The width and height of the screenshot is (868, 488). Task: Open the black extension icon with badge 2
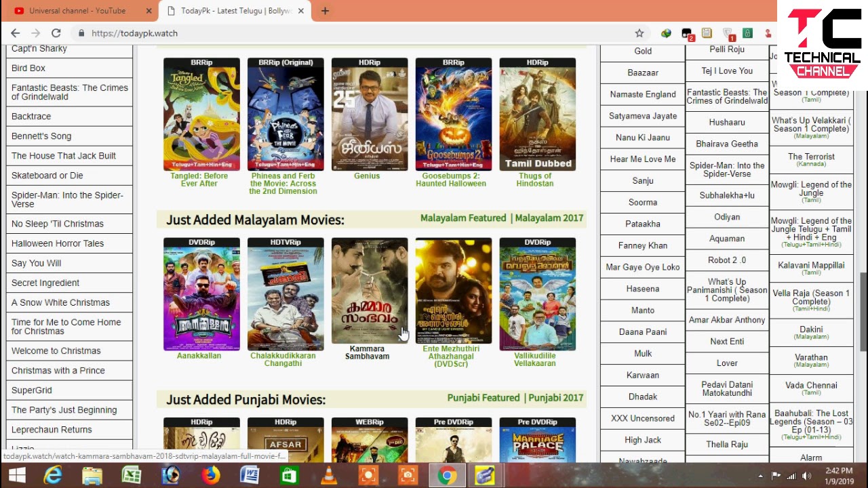(x=687, y=34)
